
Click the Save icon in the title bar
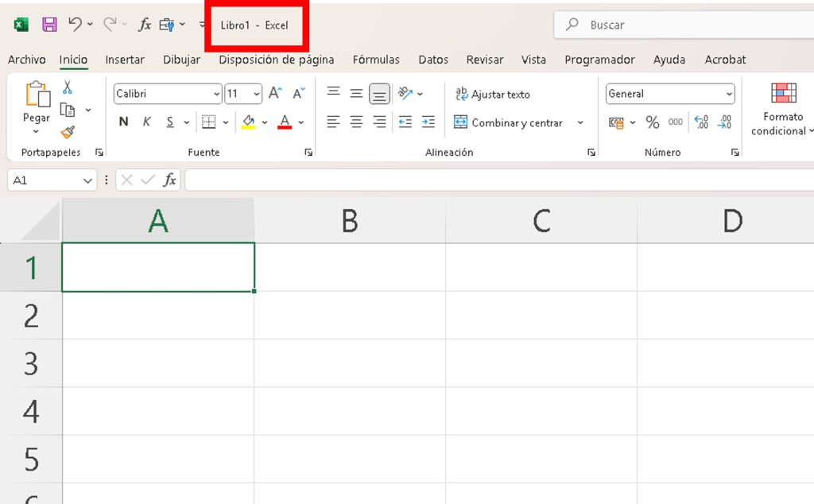49,25
